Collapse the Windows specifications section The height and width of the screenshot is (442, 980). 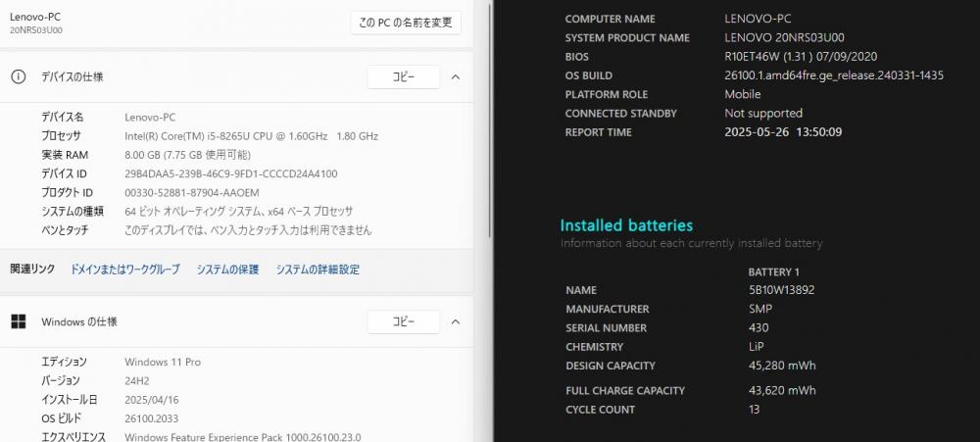[x=456, y=322]
